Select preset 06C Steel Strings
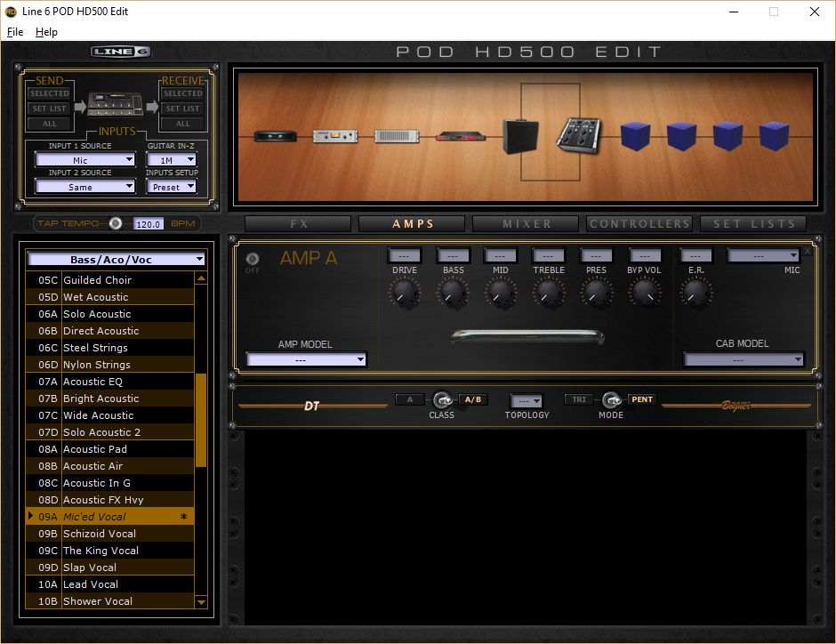 click(x=109, y=348)
